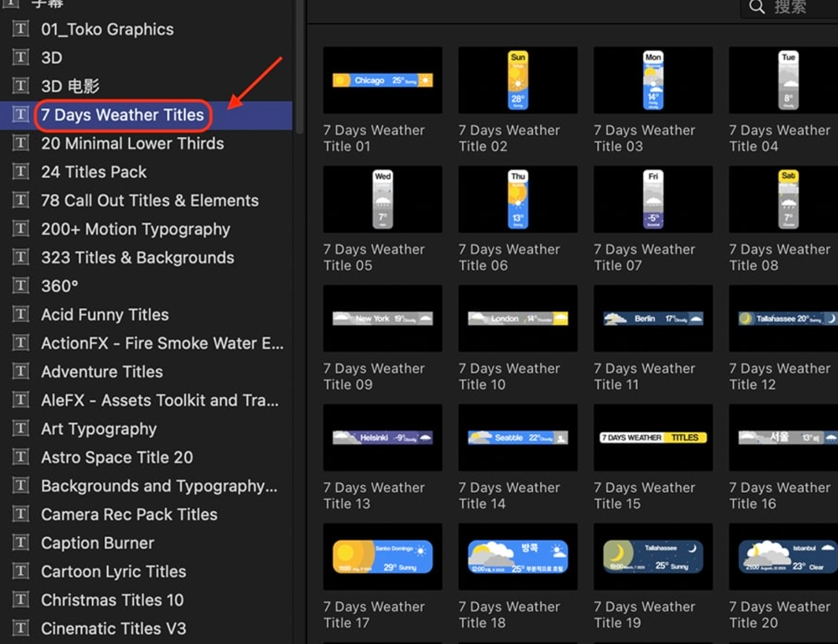Click the T icon beside 3D 电影
Viewport: 838px width, 644px height.
pos(21,86)
